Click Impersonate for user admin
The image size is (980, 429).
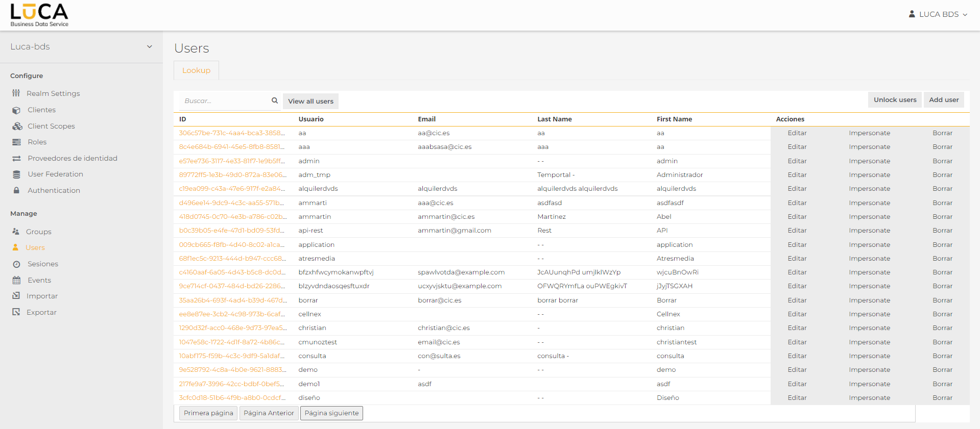[x=869, y=161]
